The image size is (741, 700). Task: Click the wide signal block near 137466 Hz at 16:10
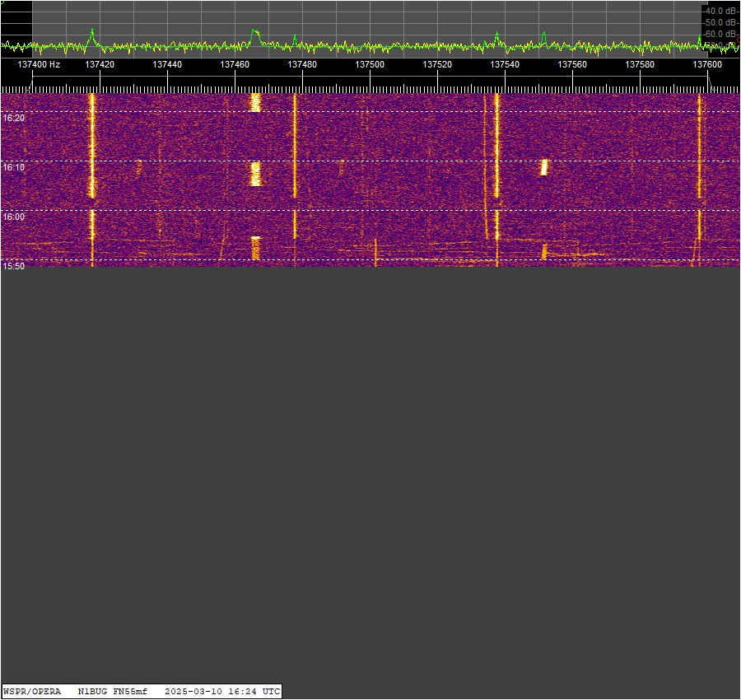point(255,174)
